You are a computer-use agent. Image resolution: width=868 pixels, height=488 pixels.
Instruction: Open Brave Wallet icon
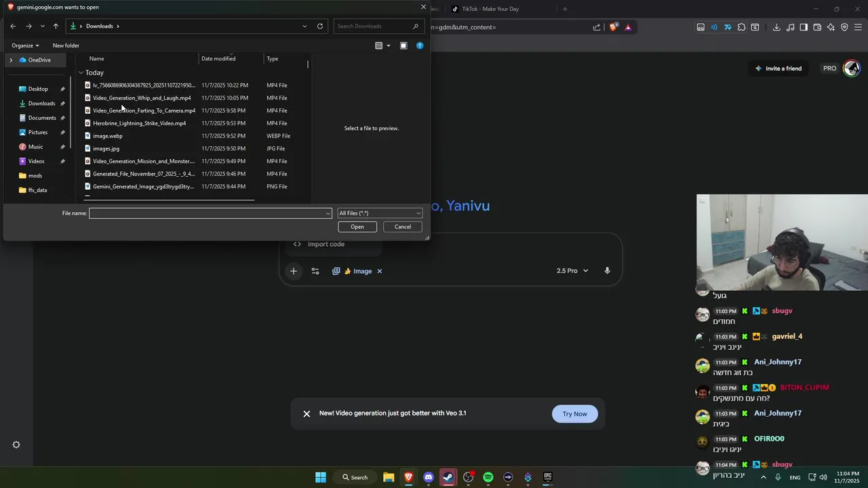pyautogui.click(x=817, y=27)
